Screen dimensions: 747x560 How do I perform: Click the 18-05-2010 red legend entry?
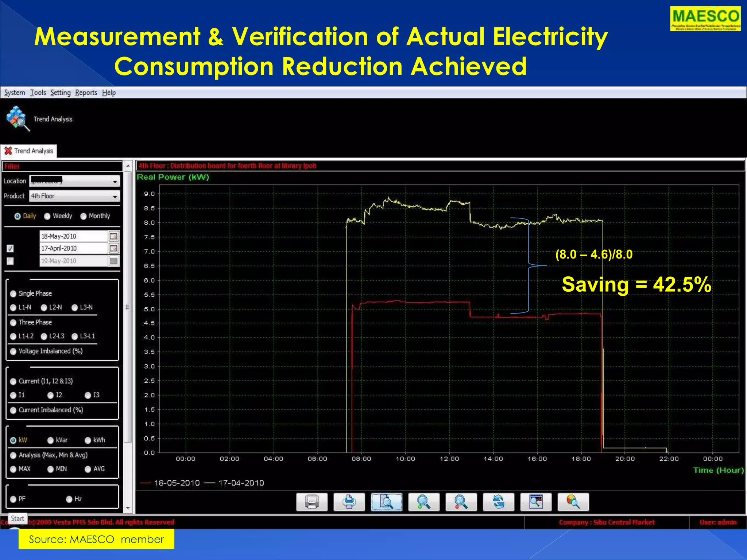[x=170, y=483]
